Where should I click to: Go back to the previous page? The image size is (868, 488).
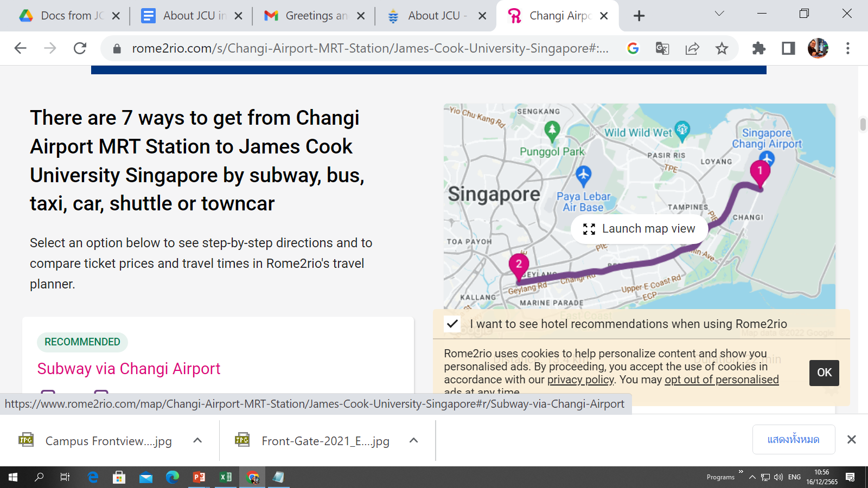pos(21,48)
